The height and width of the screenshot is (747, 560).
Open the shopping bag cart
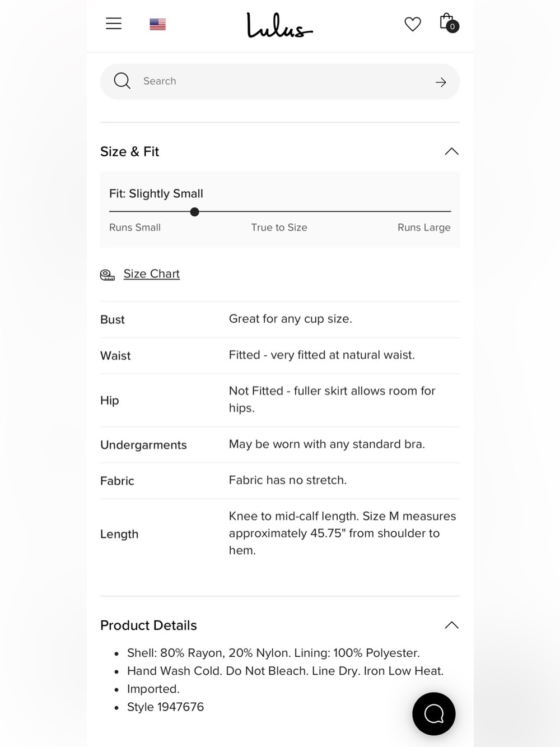449,23
